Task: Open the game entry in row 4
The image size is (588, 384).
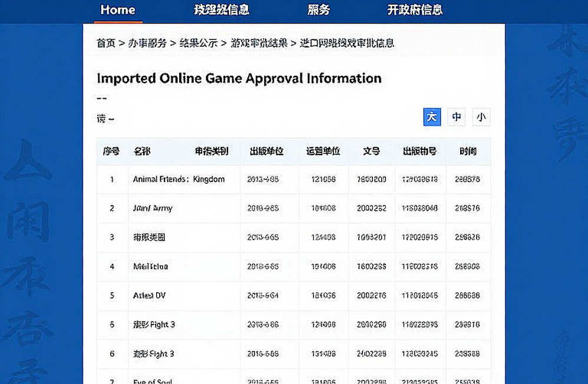Action: coord(150,267)
